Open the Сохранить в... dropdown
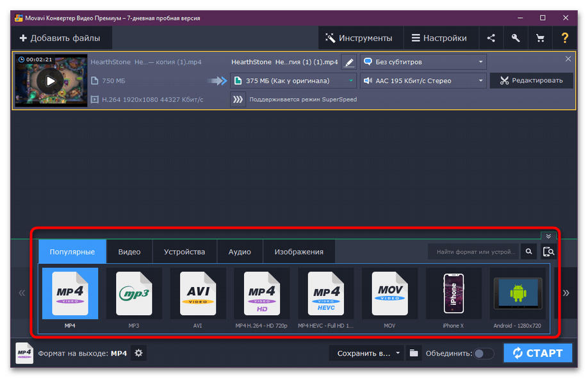588x378 pixels. (366, 353)
